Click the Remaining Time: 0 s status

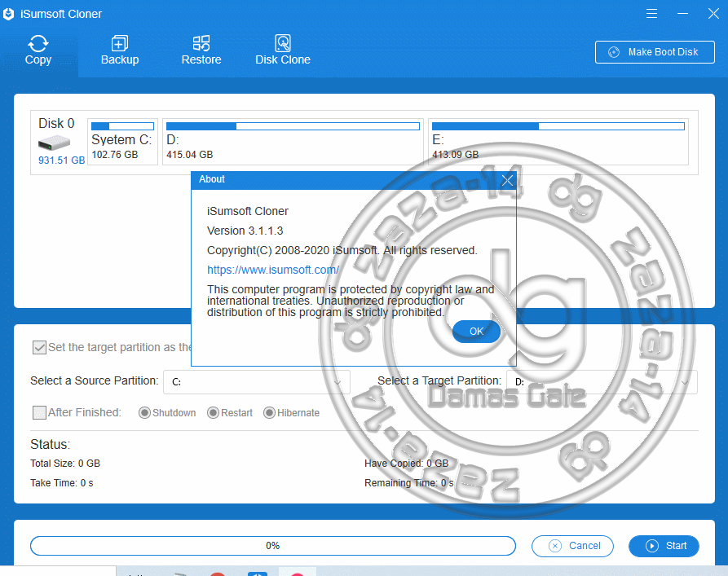[409, 482]
